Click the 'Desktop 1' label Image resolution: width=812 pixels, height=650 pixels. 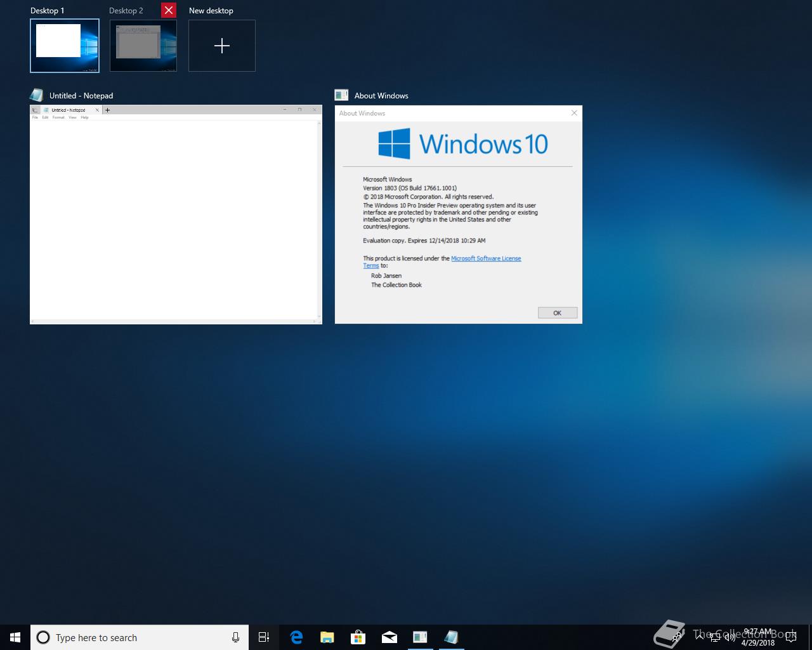47,11
